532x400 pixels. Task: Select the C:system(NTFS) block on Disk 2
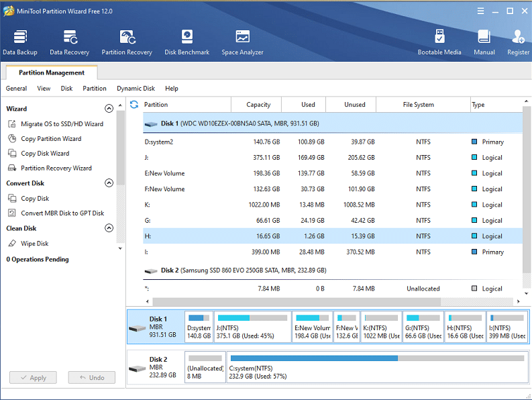(377, 367)
